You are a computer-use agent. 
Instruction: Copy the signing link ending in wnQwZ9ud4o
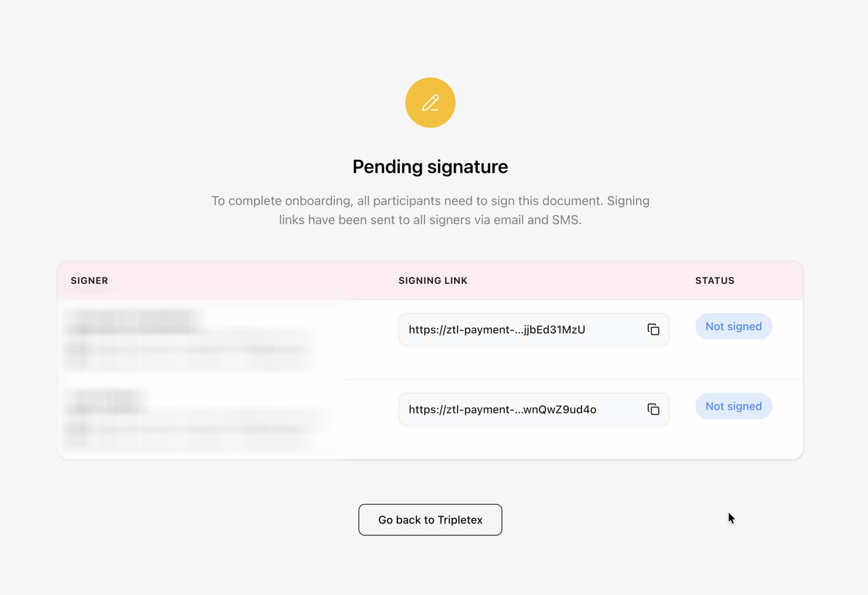653,409
